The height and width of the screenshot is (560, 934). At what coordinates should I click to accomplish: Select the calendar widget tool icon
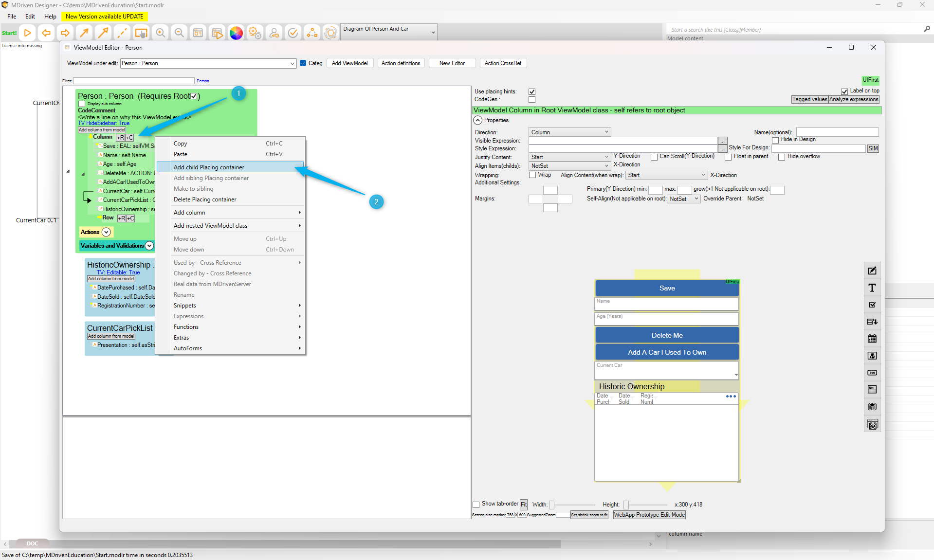point(872,339)
